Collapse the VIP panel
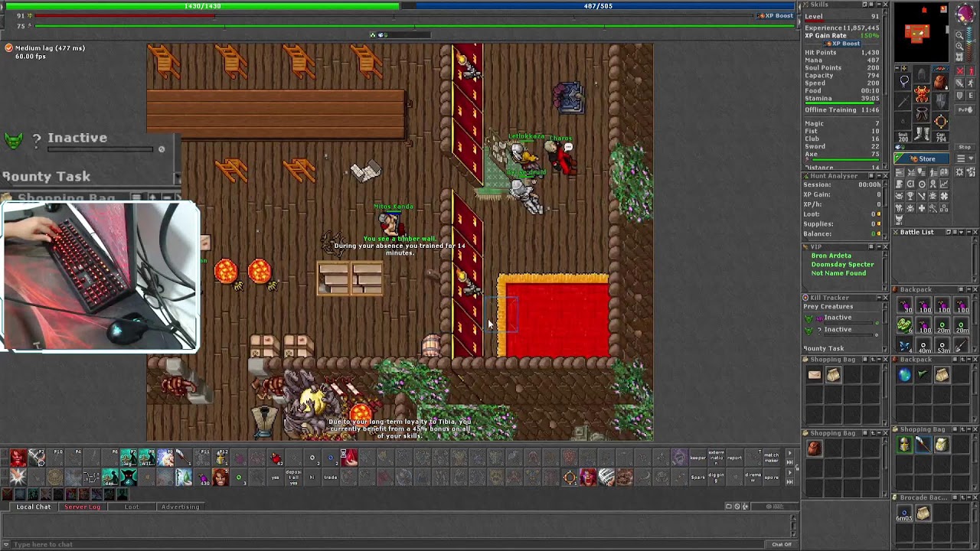Screen dimensions: 980x551 click(x=878, y=246)
